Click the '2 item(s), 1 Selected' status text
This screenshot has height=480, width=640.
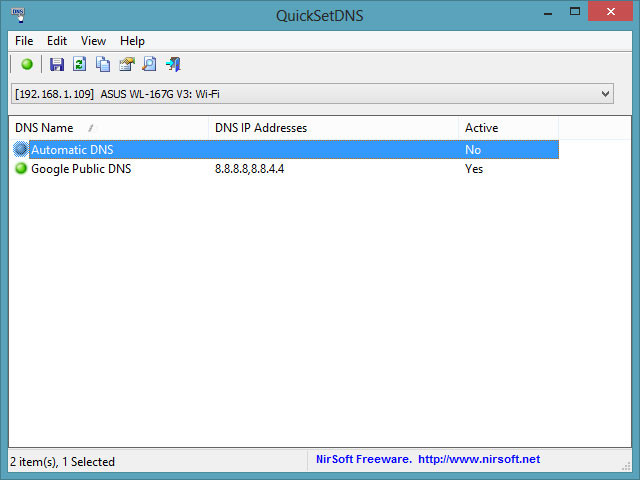[x=62, y=462]
